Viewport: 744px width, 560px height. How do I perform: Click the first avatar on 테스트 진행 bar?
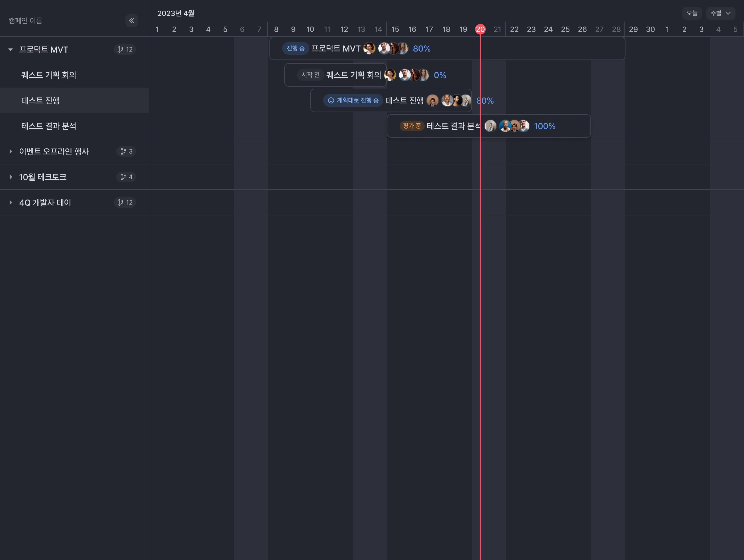tap(433, 100)
